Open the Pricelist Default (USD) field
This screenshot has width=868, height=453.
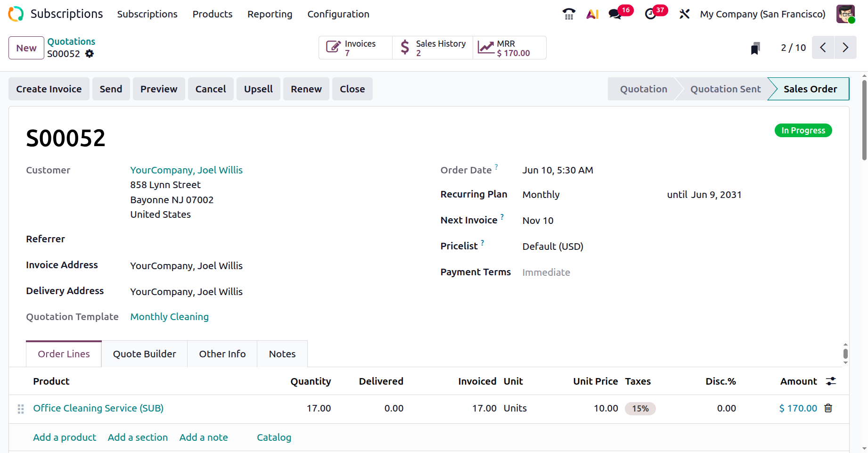[x=553, y=247]
